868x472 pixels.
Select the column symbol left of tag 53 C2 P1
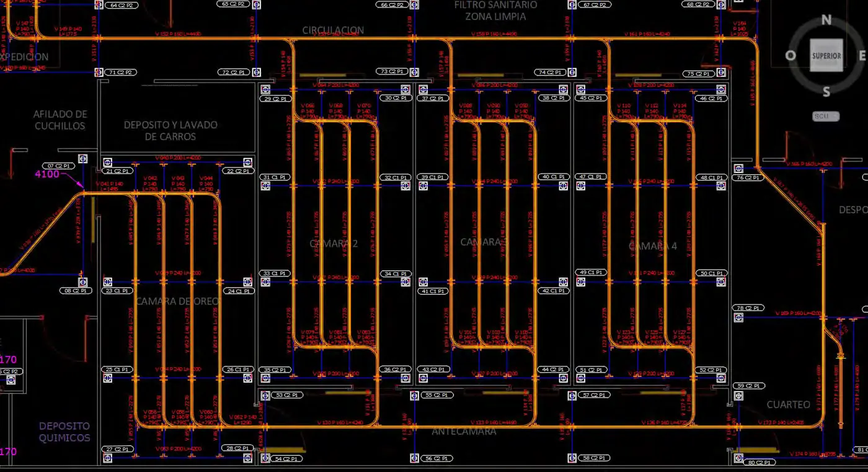265,395
